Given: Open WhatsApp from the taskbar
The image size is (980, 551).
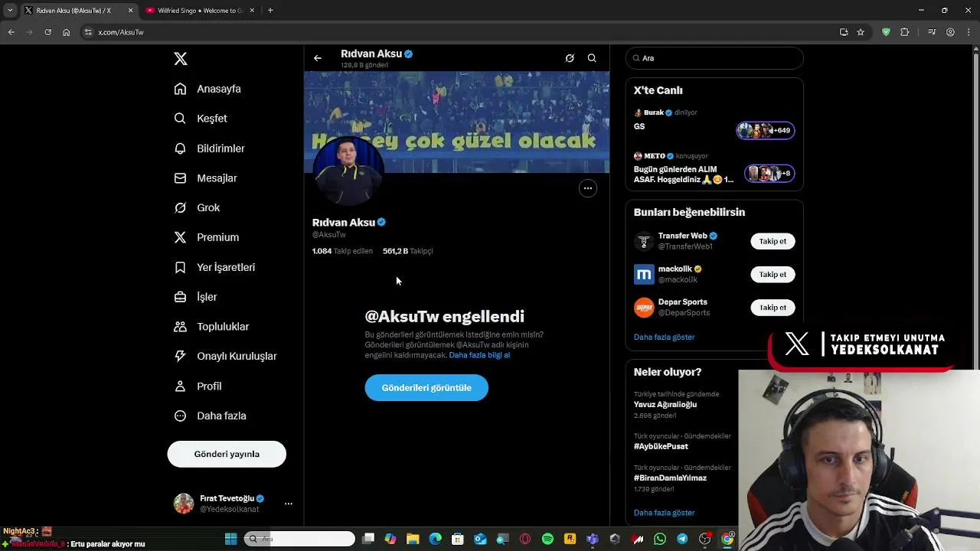Looking at the screenshot, I should [x=660, y=539].
